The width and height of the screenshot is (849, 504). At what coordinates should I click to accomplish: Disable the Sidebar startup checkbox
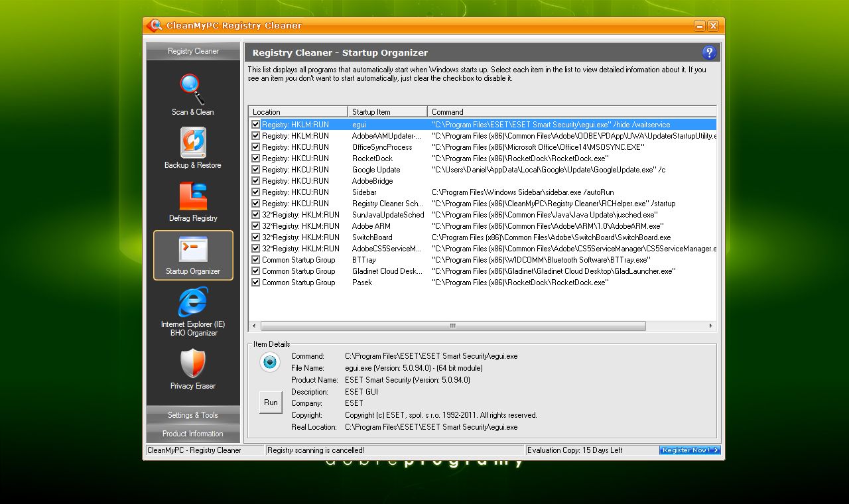click(x=255, y=192)
